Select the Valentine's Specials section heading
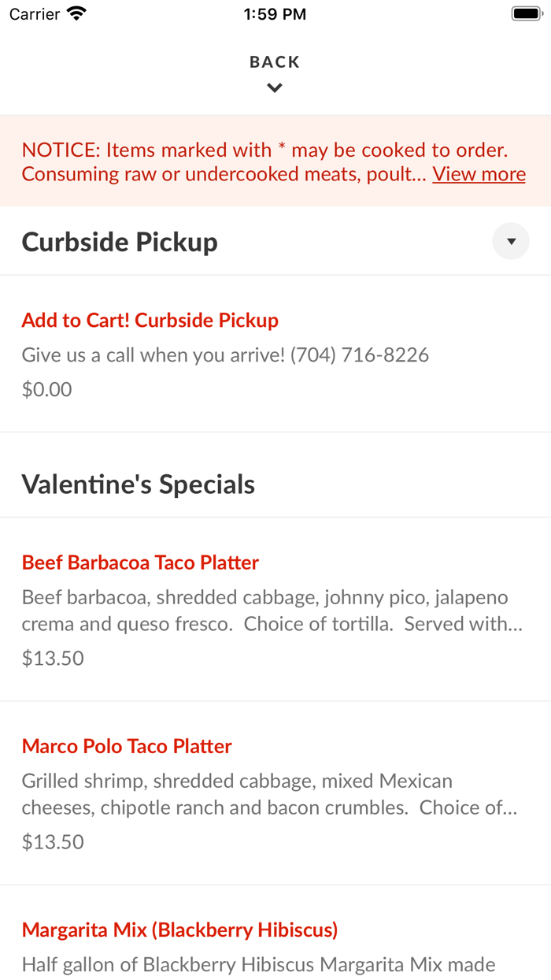This screenshot has height=980, width=551. click(139, 484)
